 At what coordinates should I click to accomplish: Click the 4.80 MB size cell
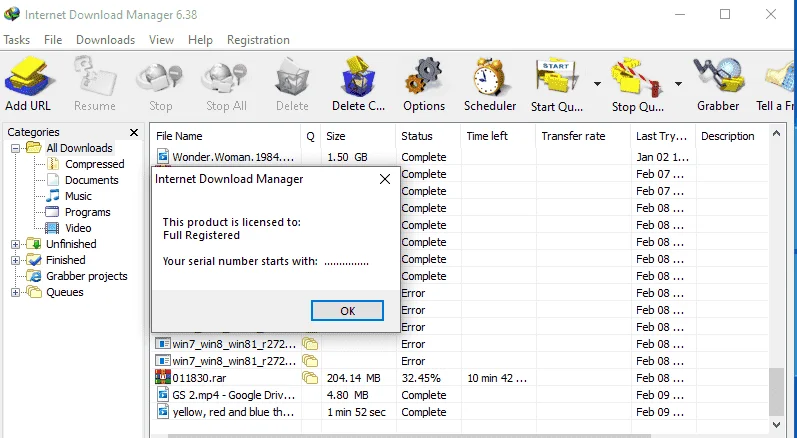348,395
